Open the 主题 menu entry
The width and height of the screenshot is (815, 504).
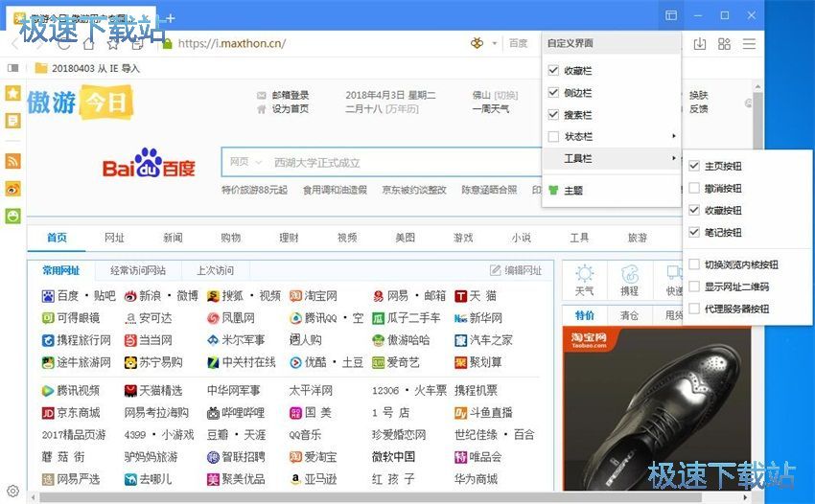612,191
